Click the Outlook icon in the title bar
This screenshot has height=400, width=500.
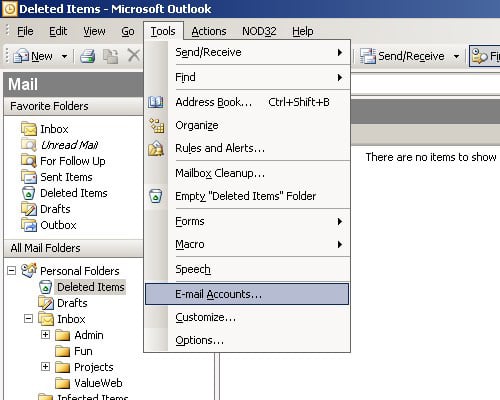tap(9, 9)
